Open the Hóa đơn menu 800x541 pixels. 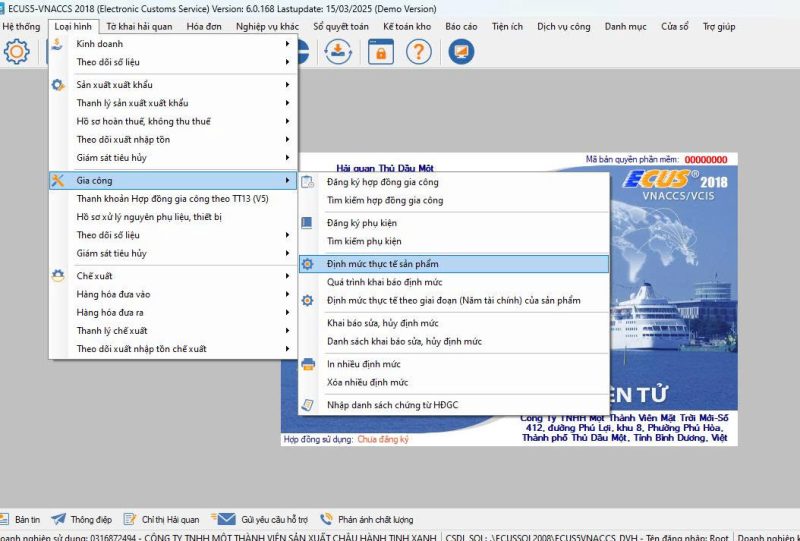[204, 27]
